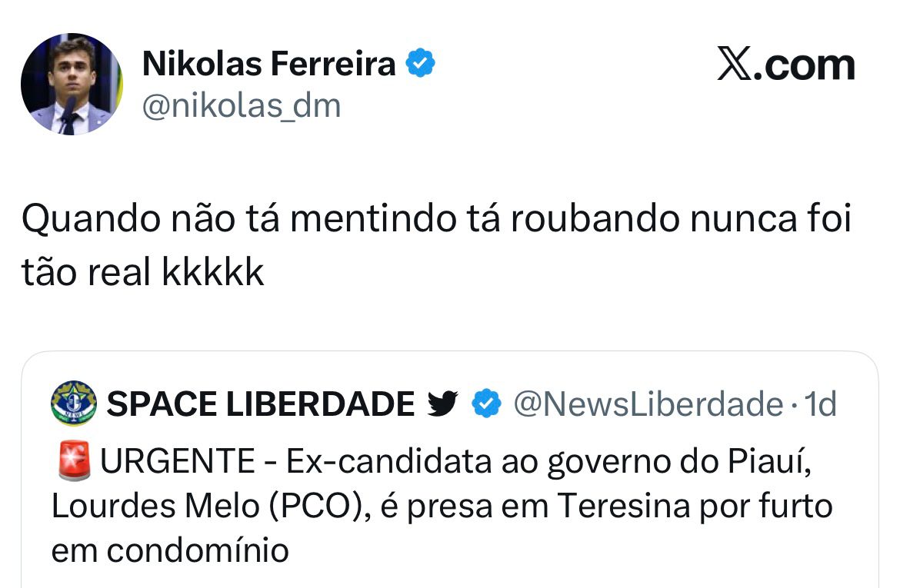Click the word "kkkkk" in the tweet
900x588 pixels.
pyautogui.click(x=213, y=272)
